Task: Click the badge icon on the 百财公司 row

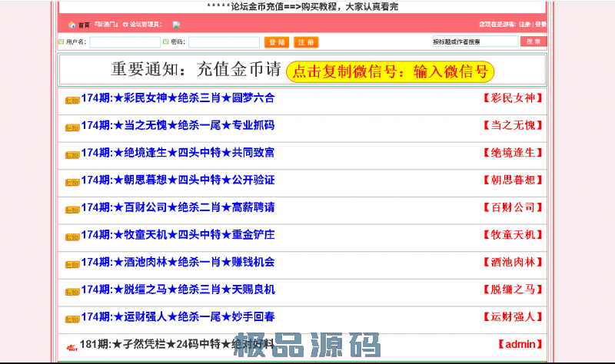Action: point(72,210)
